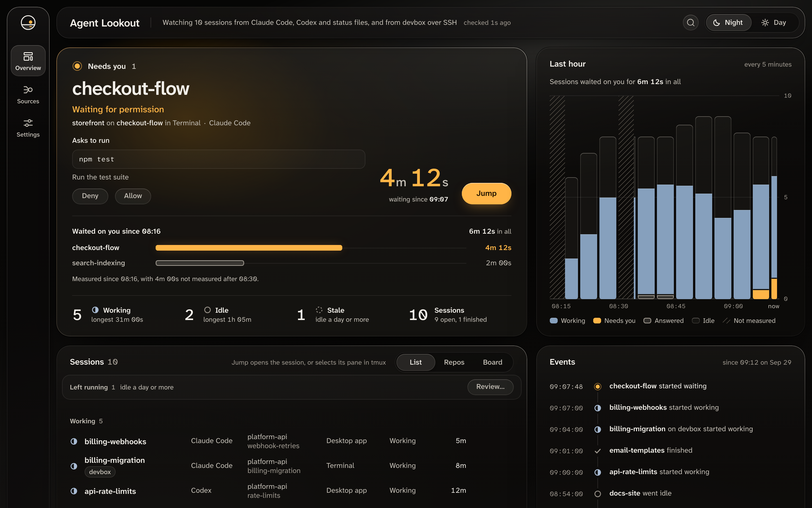Click the Idle legend entry in chart
Screen dimensions: 812x508
tap(703, 321)
